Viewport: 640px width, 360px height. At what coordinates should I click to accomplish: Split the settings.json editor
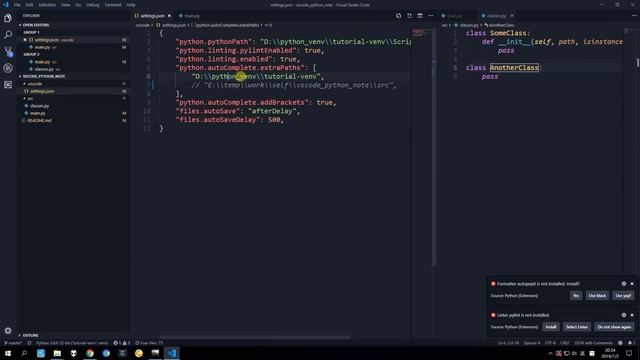point(420,16)
